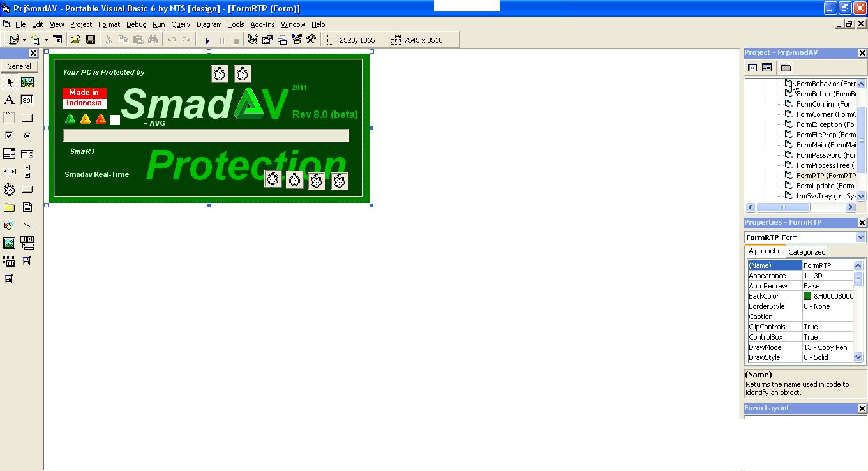Click the horizontal scrollbar in the Project panel

point(801,207)
